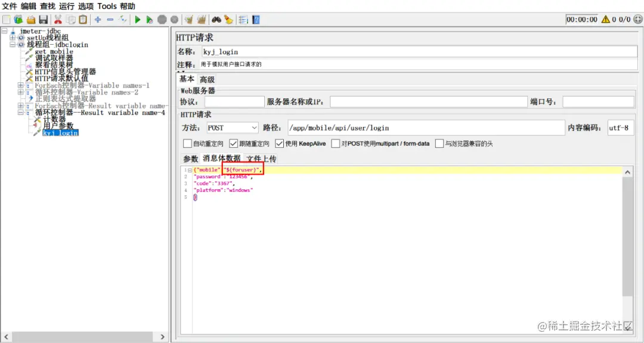Switch to the 文件上传 tab
Image resolution: width=644 pixels, height=343 pixels.
261,159
